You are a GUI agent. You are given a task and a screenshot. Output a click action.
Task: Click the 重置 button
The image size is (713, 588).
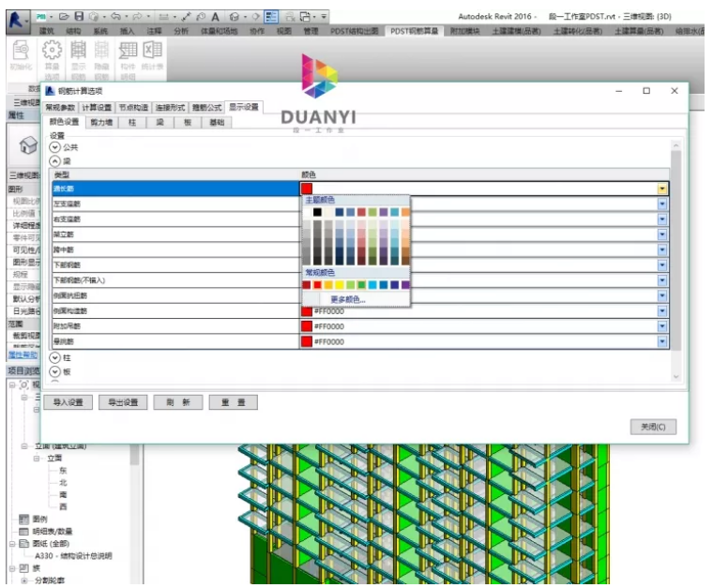234,402
